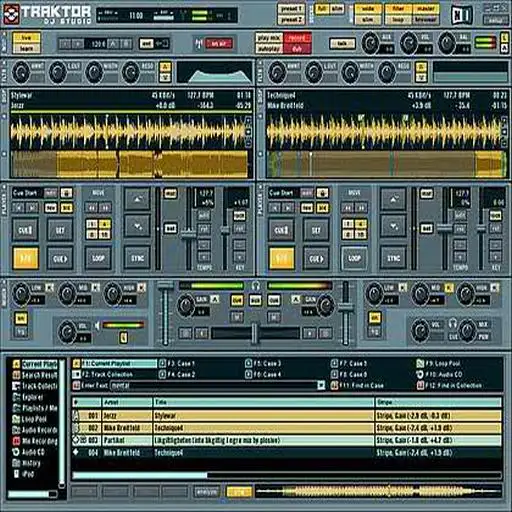Click the left deck stripe overview waveform
512x512 pixels.
(130, 164)
